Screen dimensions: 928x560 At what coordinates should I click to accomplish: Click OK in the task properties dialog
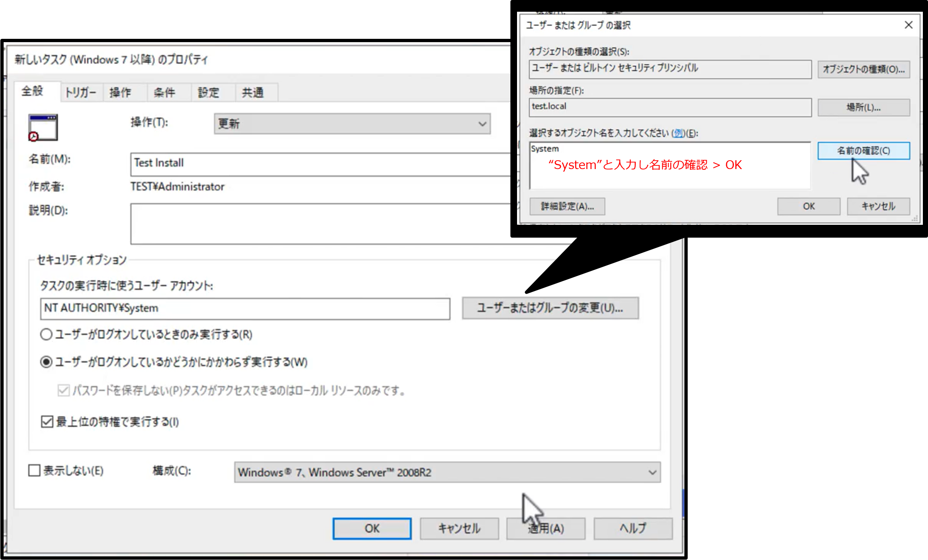pyautogui.click(x=372, y=529)
